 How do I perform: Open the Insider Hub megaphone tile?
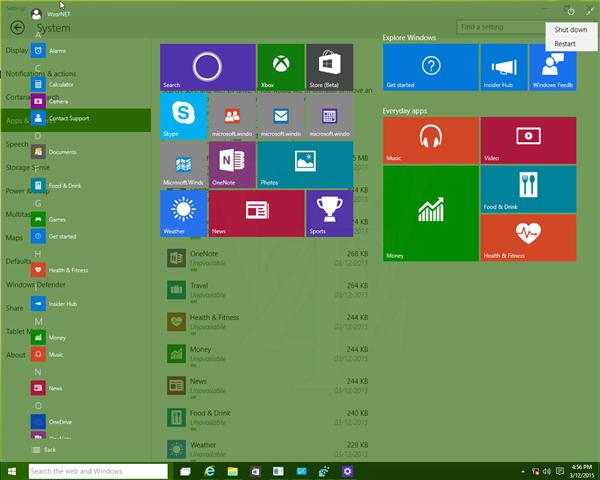tap(503, 67)
